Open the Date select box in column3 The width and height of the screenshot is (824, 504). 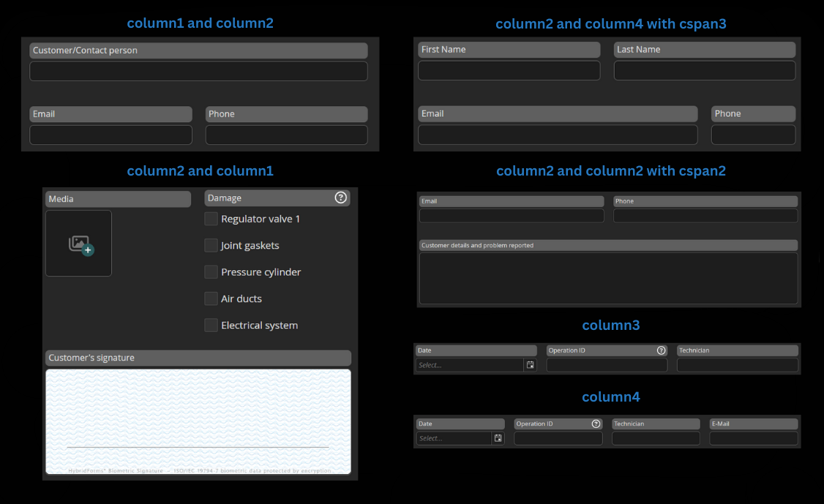470,364
